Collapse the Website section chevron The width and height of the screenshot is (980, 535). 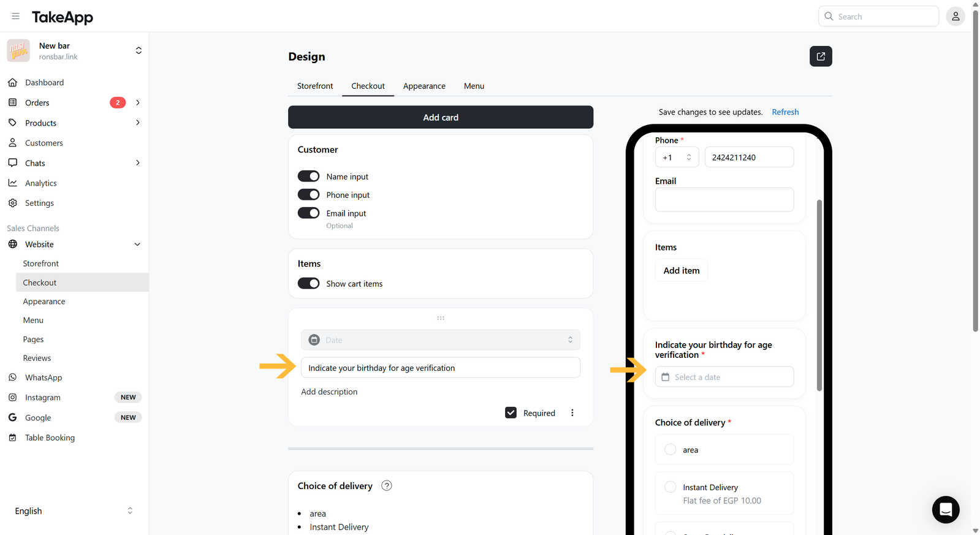(x=137, y=244)
